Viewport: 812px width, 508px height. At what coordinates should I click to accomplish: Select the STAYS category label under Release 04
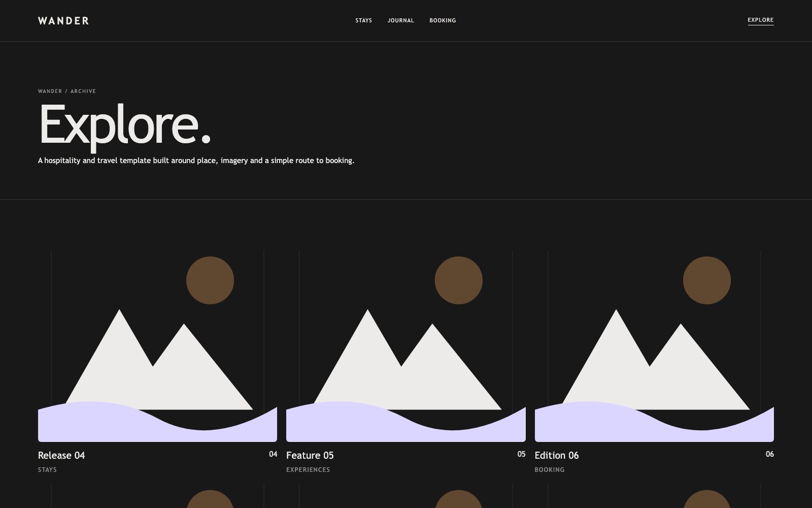coord(47,470)
